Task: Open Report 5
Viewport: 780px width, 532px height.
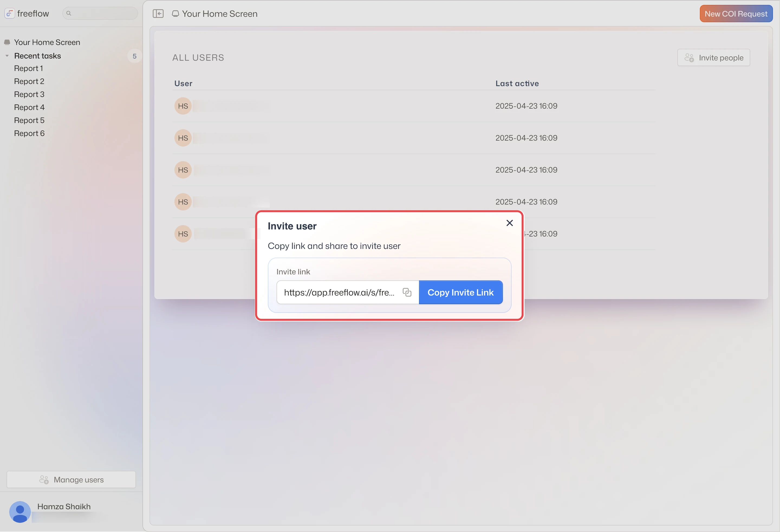Action: (x=29, y=121)
